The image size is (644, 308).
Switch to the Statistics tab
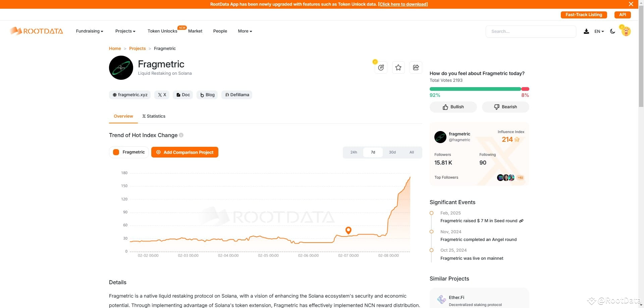pos(154,116)
